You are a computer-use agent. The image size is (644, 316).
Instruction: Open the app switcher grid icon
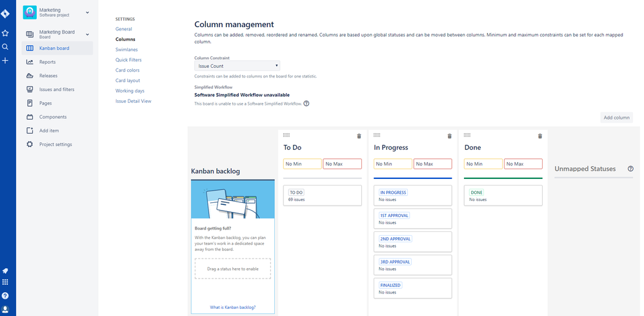pyautogui.click(x=5, y=282)
